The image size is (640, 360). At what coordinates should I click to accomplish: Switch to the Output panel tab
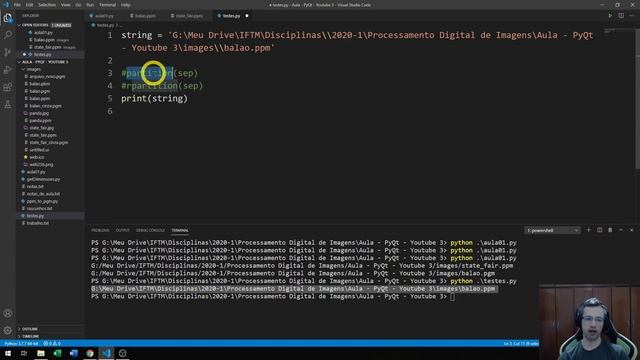coord(122,231)
